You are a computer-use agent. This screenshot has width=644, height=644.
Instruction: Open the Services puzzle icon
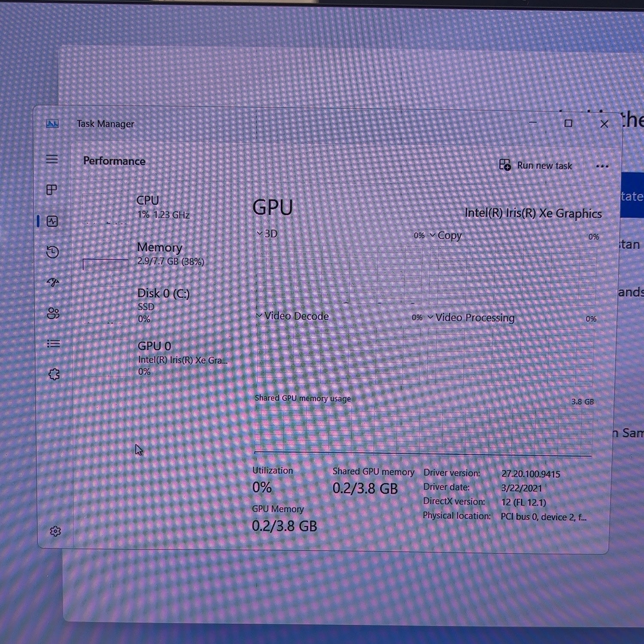coord(54,374)
